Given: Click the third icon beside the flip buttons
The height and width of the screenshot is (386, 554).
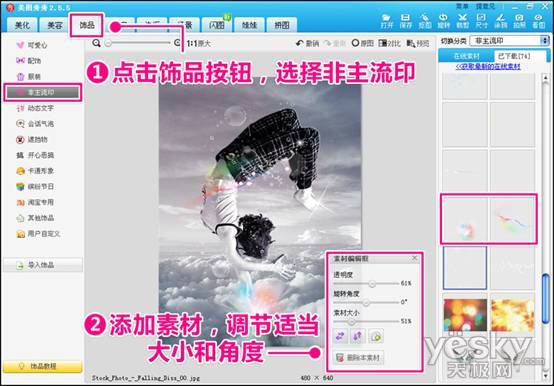Looking at the screenshot, I should 376,336.
